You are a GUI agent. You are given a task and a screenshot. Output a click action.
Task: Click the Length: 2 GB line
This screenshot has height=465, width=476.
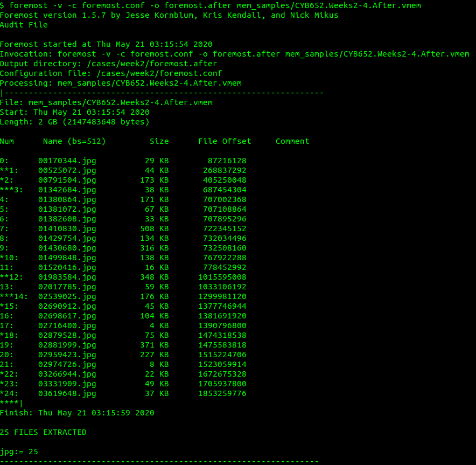click(x=75, y=122)
